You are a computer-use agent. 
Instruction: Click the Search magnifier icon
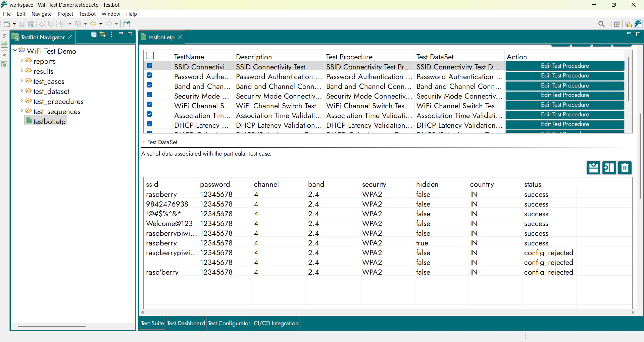click(x=601, y=24)
